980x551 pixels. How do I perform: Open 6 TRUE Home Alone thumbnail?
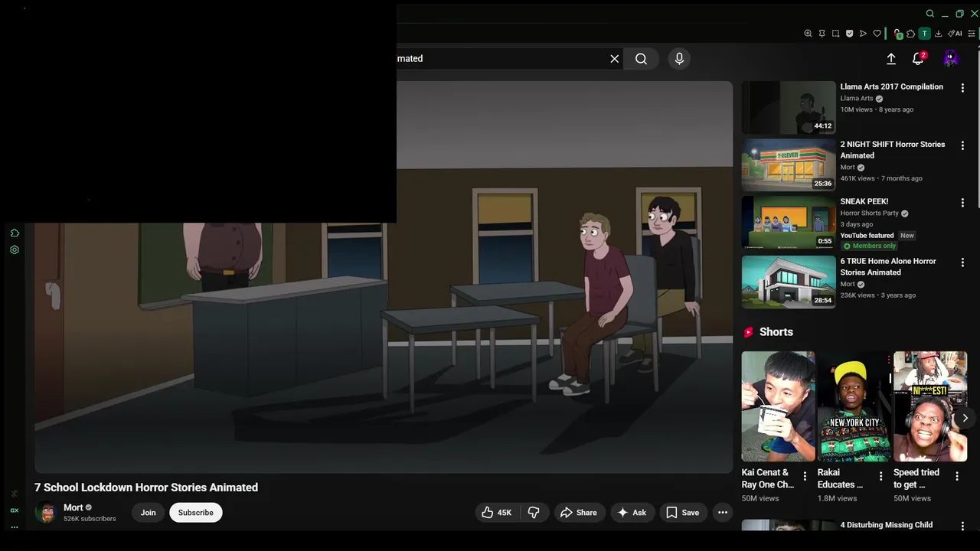point(789,282)
